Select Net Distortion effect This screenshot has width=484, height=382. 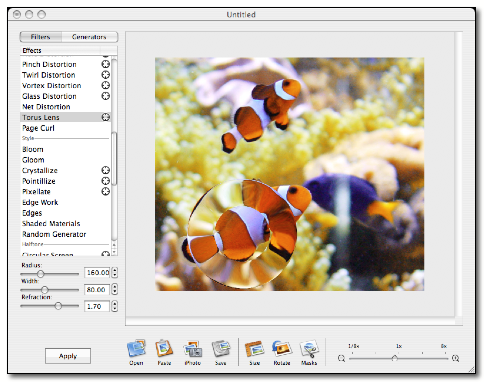pos(46,107)
